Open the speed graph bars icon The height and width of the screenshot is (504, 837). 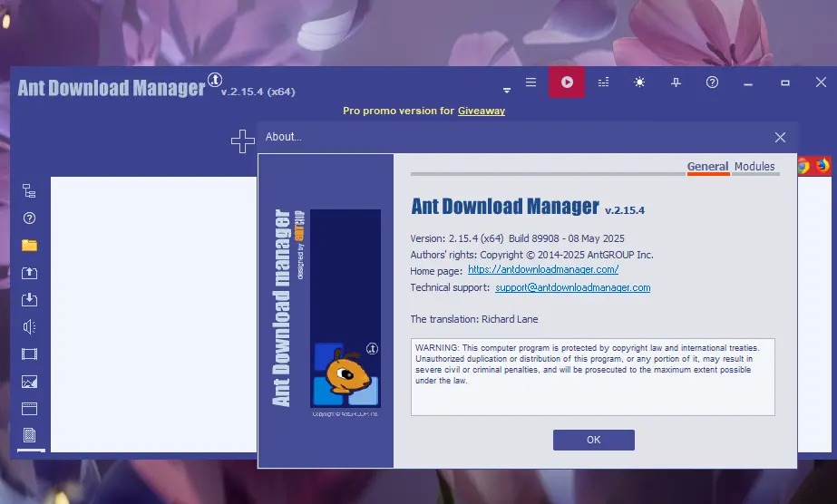pos(603,82)
